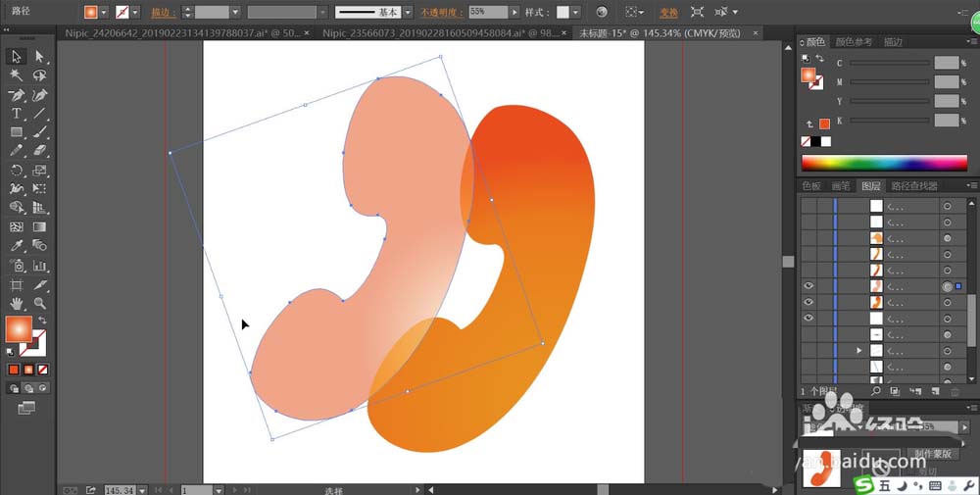Viewport: 980px width, 495px height.
Task: Select the Pen tool
Action: pos(17,95)
